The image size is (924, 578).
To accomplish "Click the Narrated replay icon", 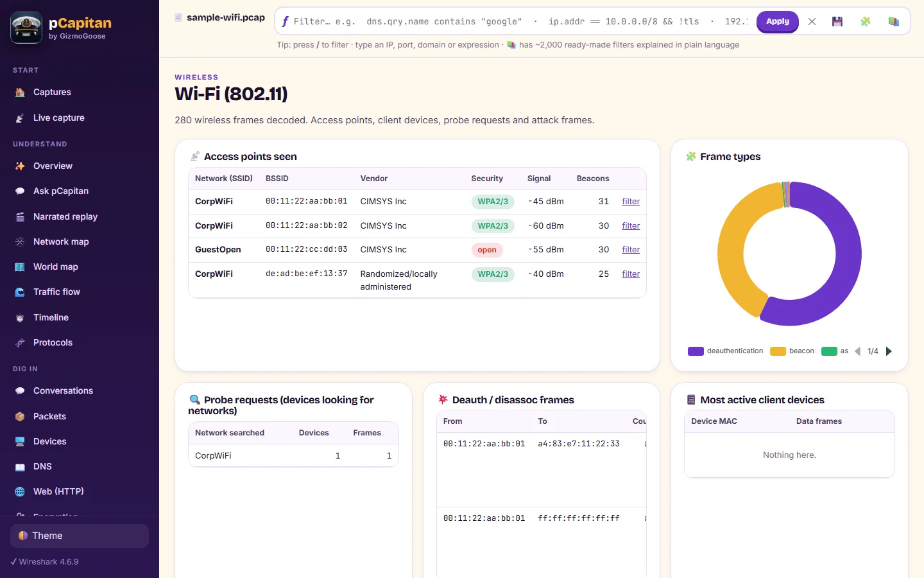I will (20, 217).
